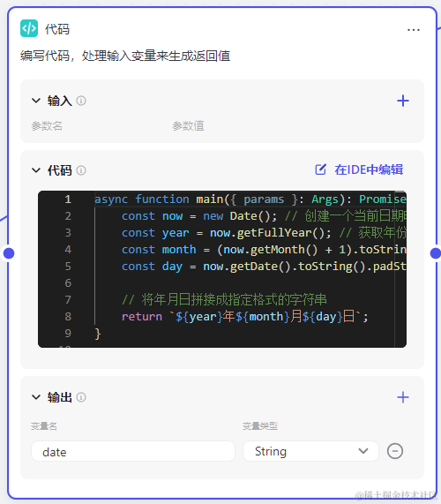Click the 参数值 column header

(x=188, y=125)
